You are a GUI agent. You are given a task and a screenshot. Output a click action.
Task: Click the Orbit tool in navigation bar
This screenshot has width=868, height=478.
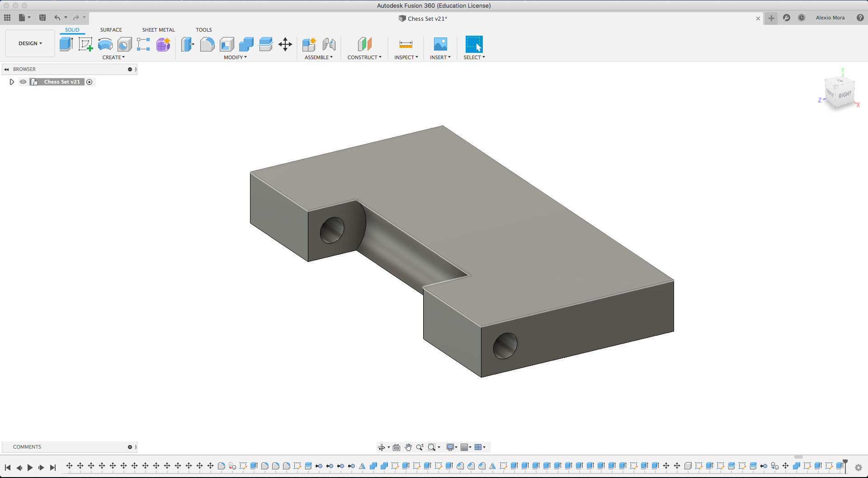pos(382,447)
